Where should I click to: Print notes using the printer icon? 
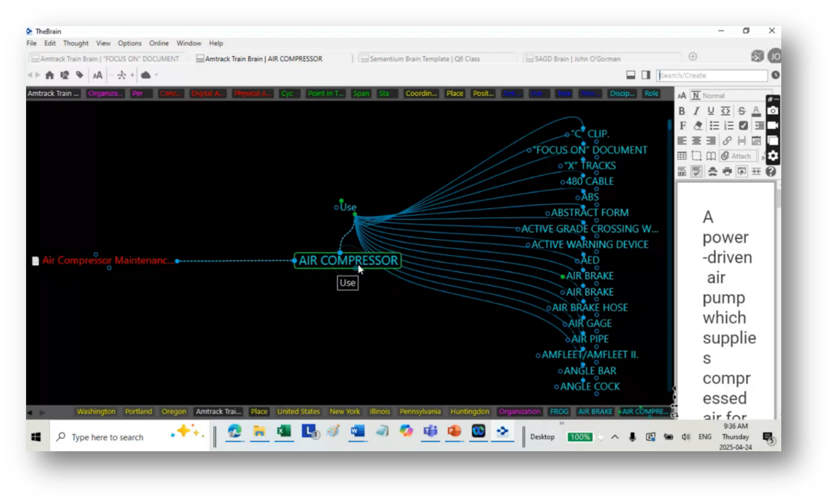click(x=727, y=172)
